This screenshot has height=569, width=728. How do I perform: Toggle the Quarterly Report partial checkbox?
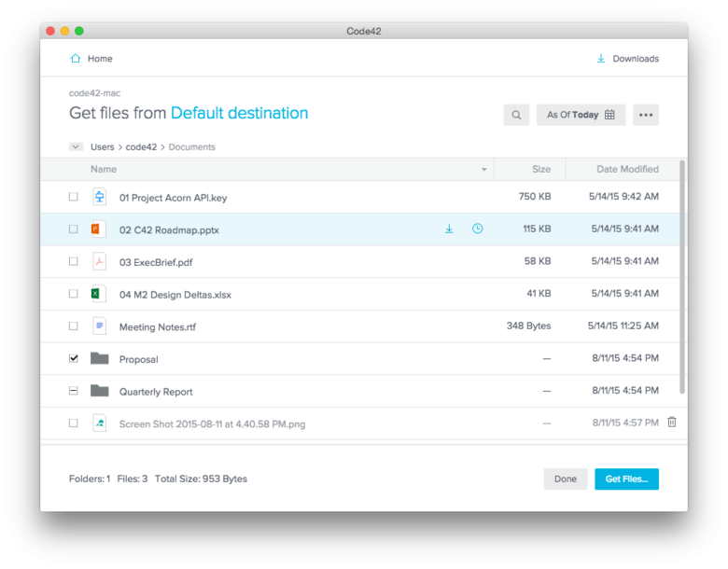74,391
